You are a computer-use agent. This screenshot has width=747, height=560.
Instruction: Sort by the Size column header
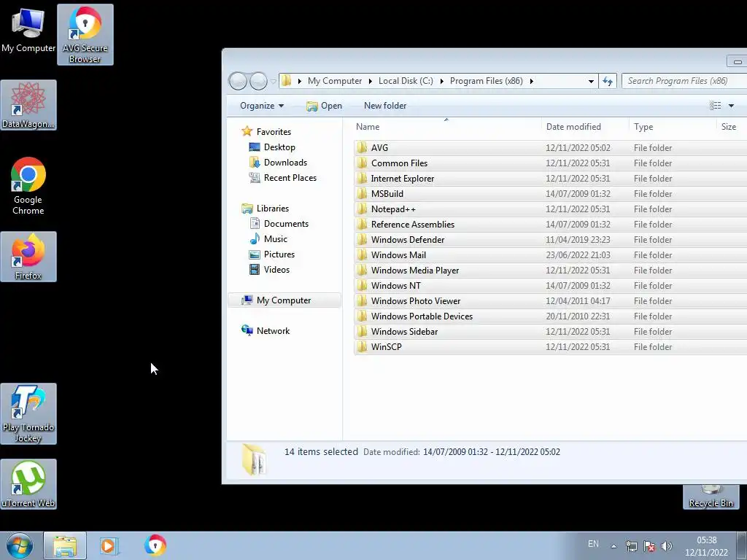click(x=731, y=127)
